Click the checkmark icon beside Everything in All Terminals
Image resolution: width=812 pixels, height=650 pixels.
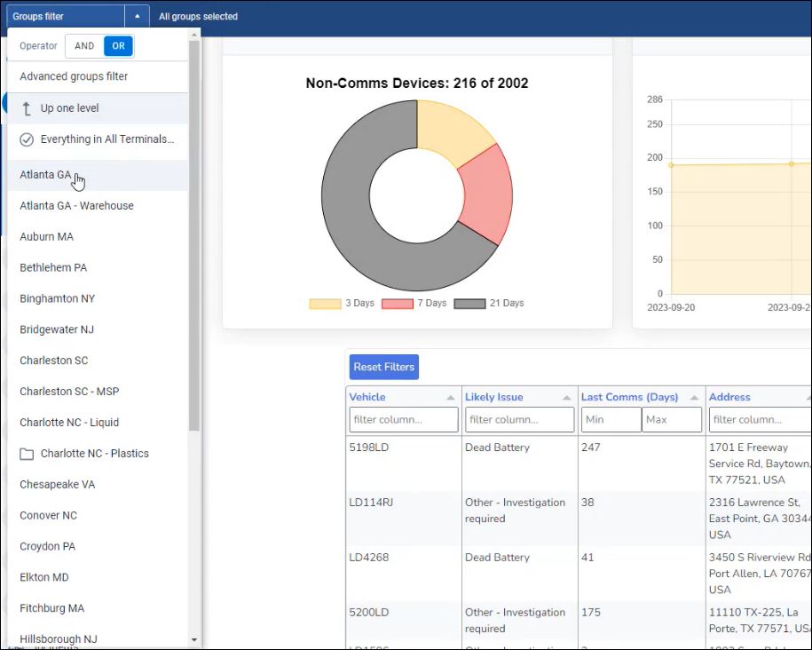27,139
